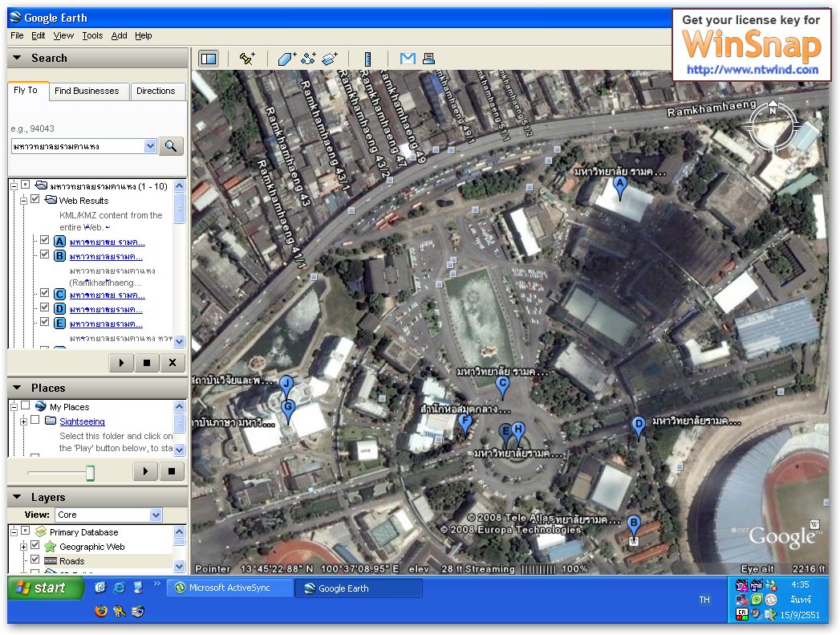Click the Print icon in toolbar
Viewport: 840px width, 635px height.
coord(428,59)
